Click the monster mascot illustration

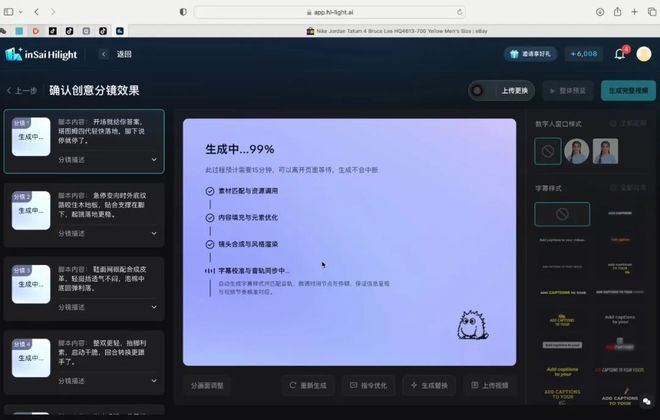point(473,325)
